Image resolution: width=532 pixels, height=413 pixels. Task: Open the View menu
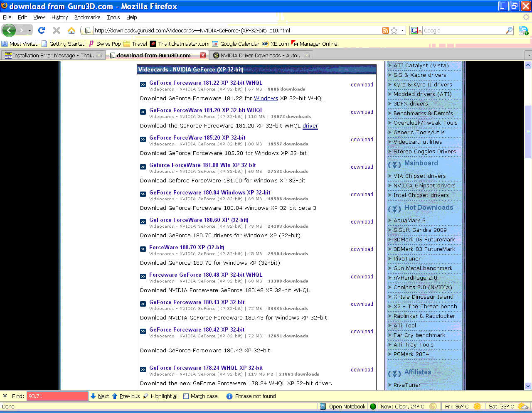39,17
